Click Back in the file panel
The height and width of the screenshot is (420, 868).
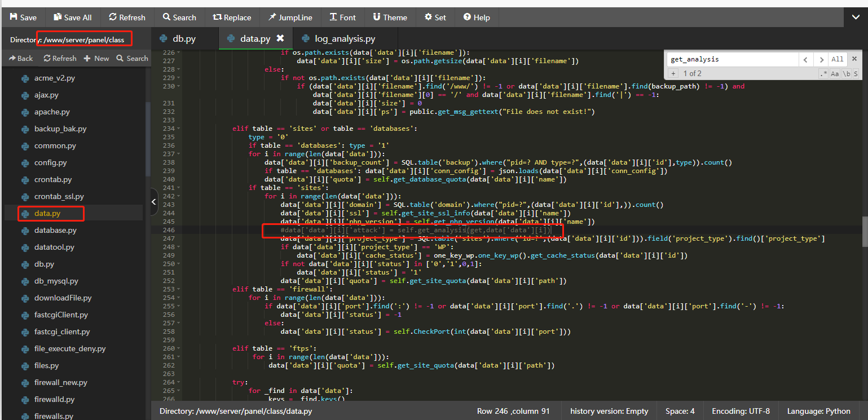[21, 58]
